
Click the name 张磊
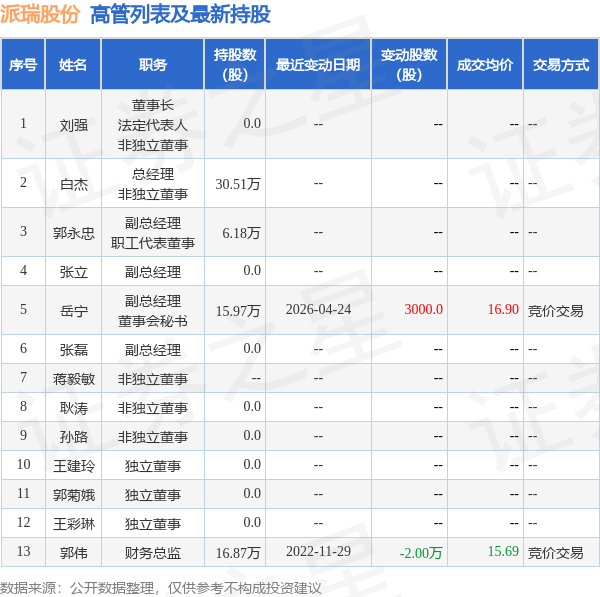[x=73, y=350]
